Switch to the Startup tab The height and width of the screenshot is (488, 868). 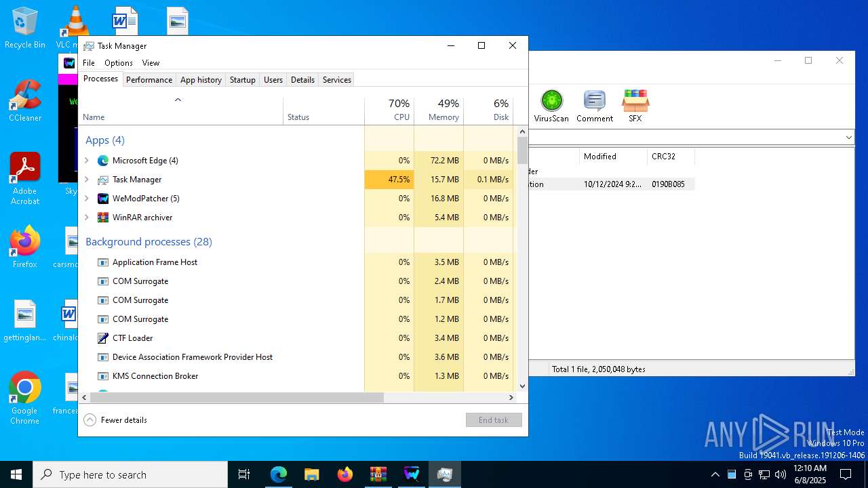242,80
